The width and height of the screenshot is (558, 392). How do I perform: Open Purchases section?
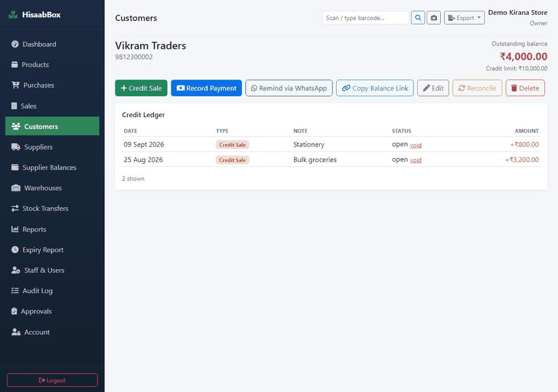52,85
